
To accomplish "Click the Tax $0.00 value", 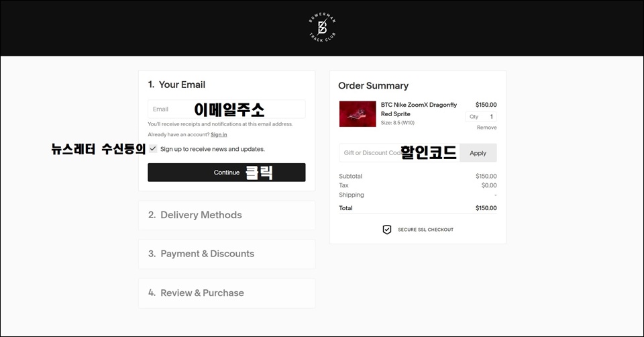I will pos(489,185).
